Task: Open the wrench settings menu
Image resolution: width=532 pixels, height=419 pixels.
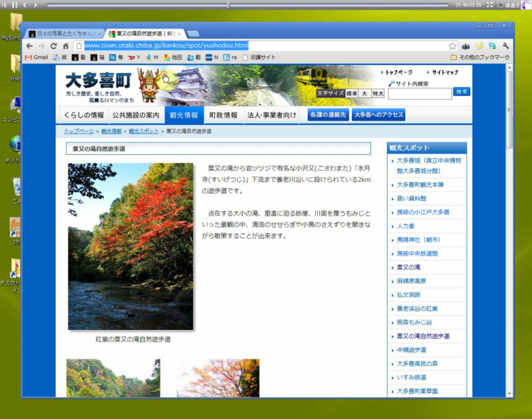Action: (505, 46)
